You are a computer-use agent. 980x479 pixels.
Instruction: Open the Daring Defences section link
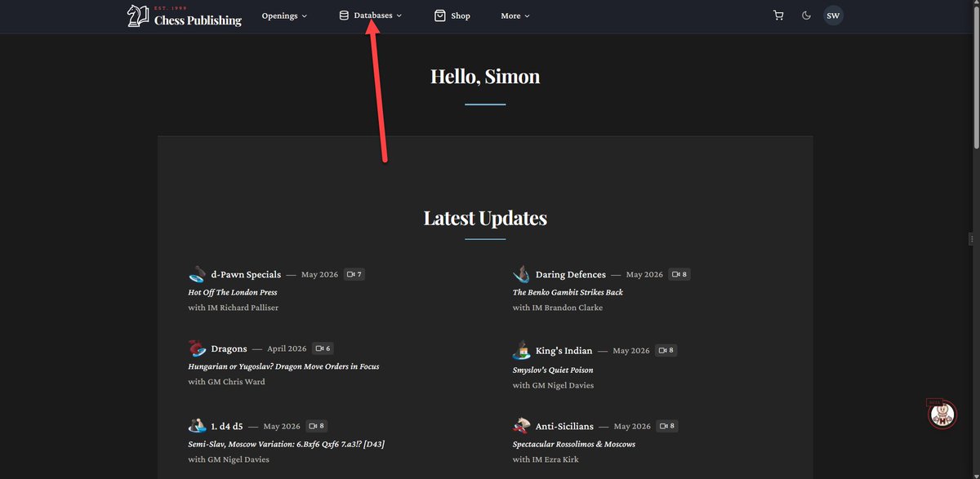click(x=571, y=274)
